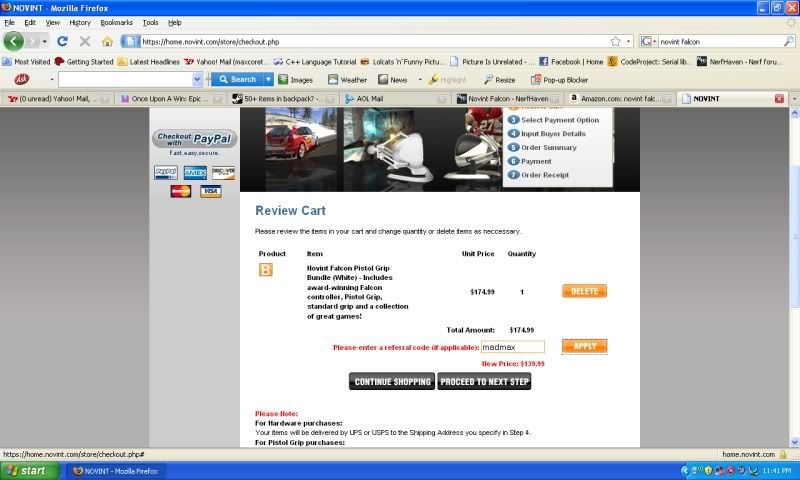The image size is (800, 480).
Task: Click the Ask toolbar Search button
Action: [x=238, y=79]
